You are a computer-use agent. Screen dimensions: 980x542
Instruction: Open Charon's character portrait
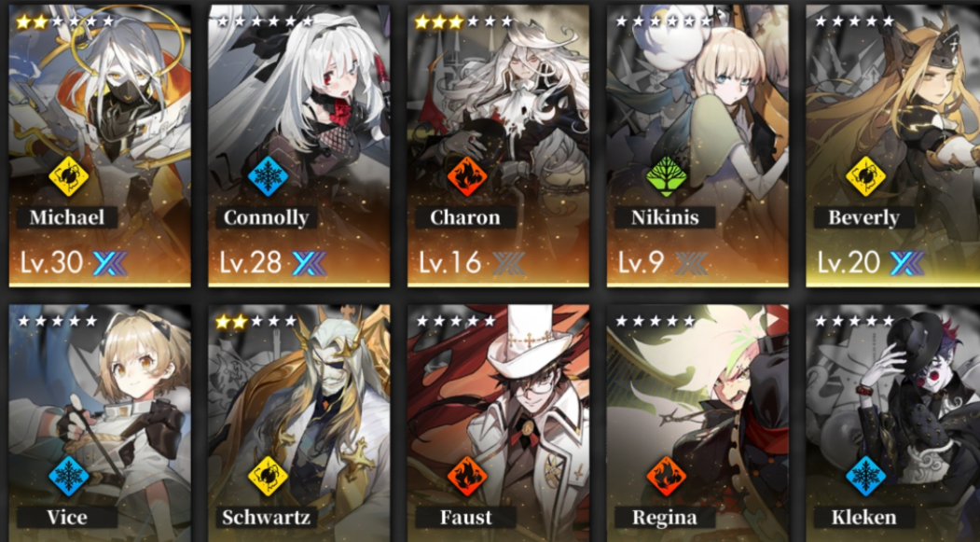[498, 146]
